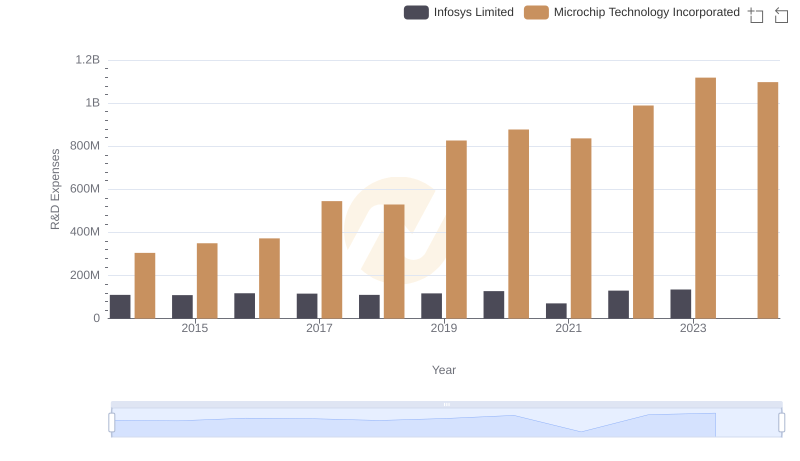Click the Infosys 2015 dark bar
Image resolution: width=800 pixels, height=461 pixels.
[182, 306]
